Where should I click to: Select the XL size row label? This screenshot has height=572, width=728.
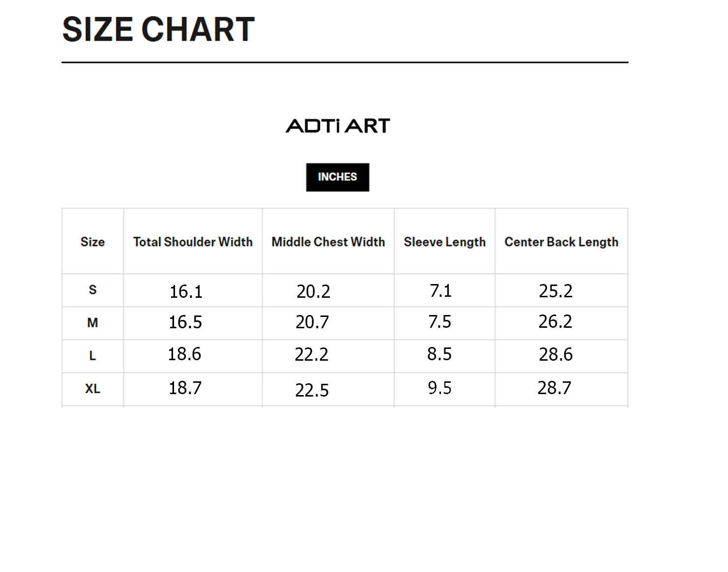(92, 389)
